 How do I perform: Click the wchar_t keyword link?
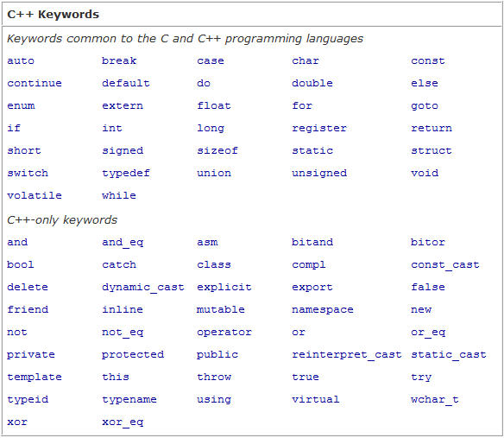click(435, 400)
